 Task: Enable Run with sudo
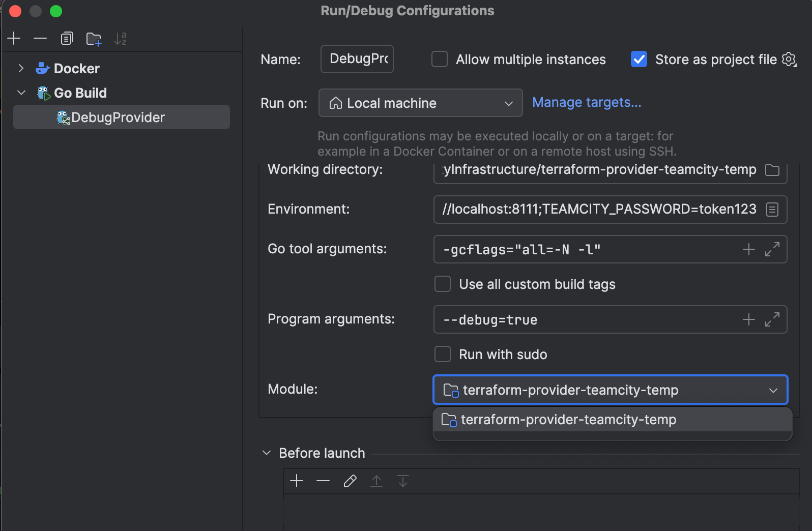click(x=443, y=354)
